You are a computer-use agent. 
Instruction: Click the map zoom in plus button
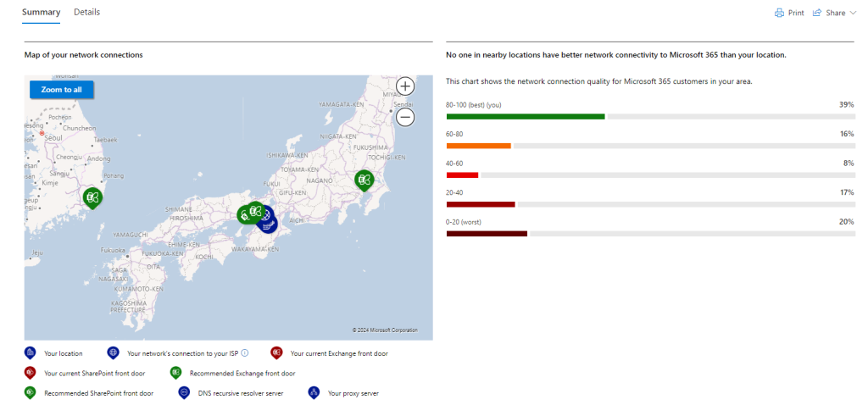406,86
